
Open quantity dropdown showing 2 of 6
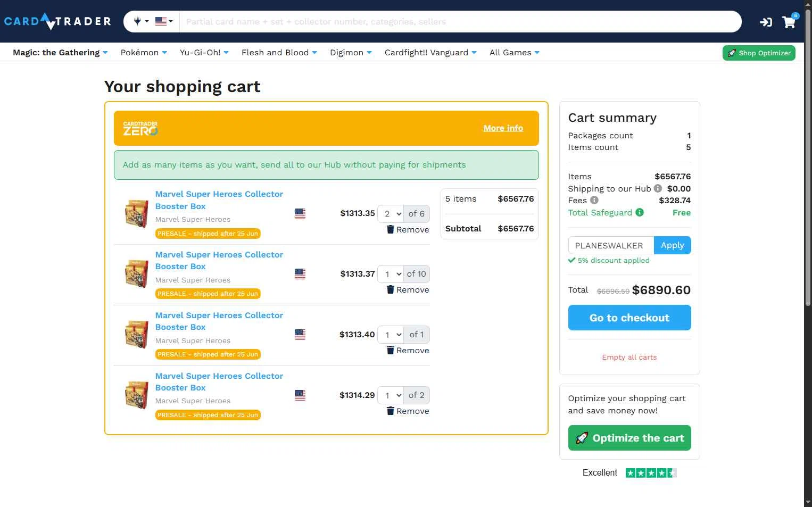[x=391, y=214]
